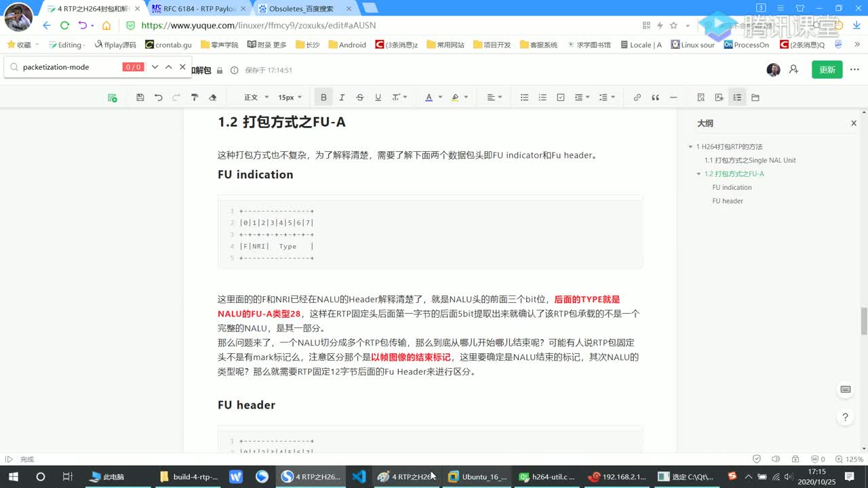868x488 pixels.
Task: Toggle the outline panel icon in toolbar
Action: [737, 98]
